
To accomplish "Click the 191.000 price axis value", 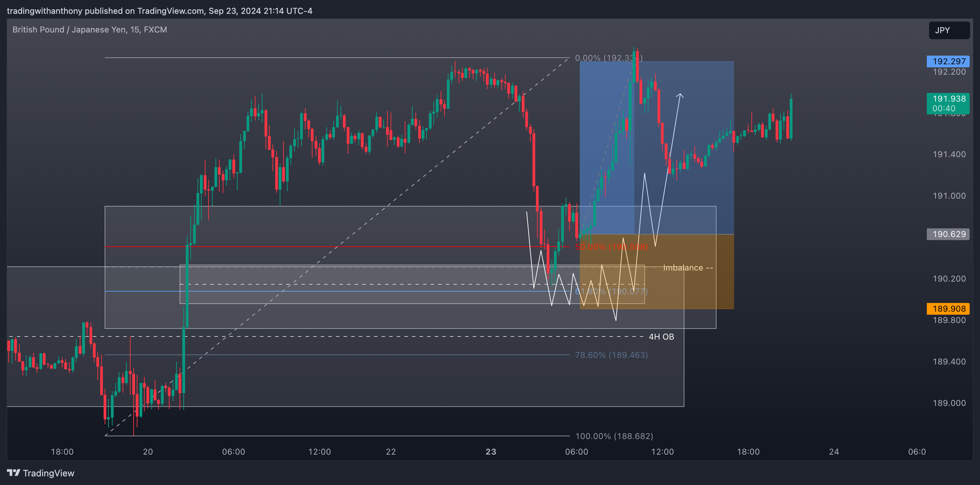I will tap(949, 196).
